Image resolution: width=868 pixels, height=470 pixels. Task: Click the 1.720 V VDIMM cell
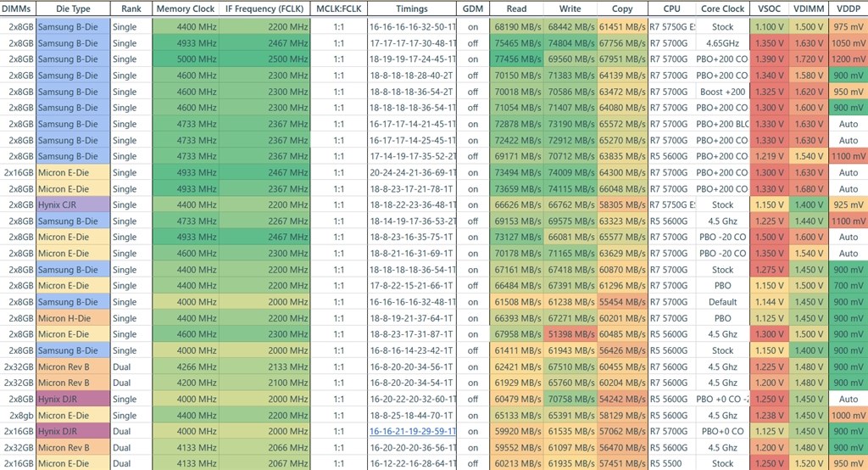(x=809, y=59)
